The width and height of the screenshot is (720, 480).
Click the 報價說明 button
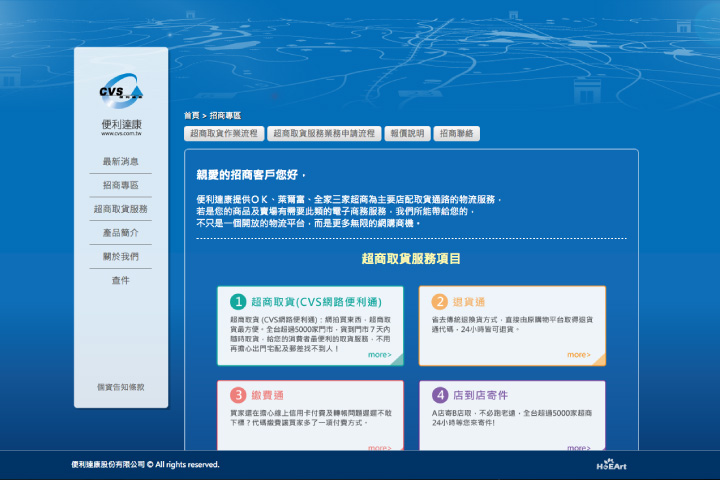pyautogui.click(x=407, y=133)
